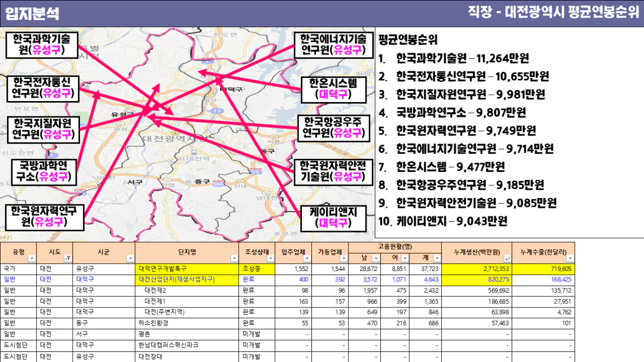
Task: Select the 37,723 total employment cell
Action: point(426,269)
